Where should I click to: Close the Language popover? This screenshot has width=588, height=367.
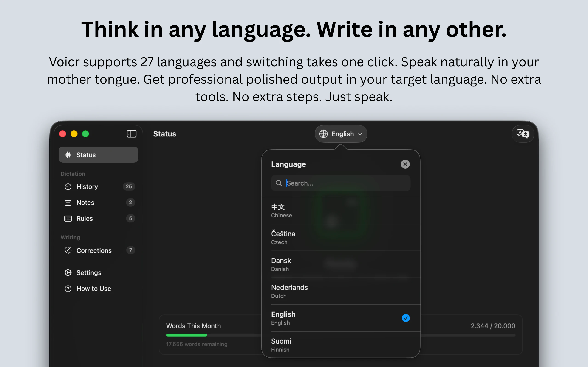point(405,164)
